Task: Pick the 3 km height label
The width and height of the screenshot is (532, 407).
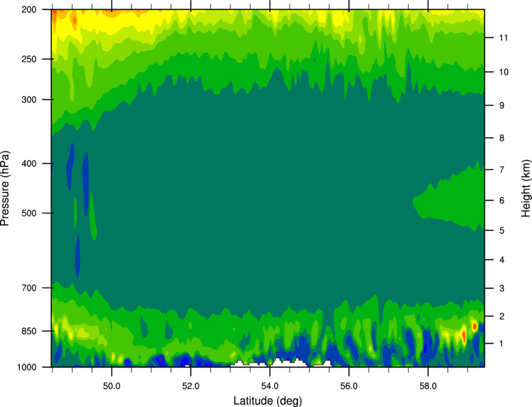Action: (502, 289)
